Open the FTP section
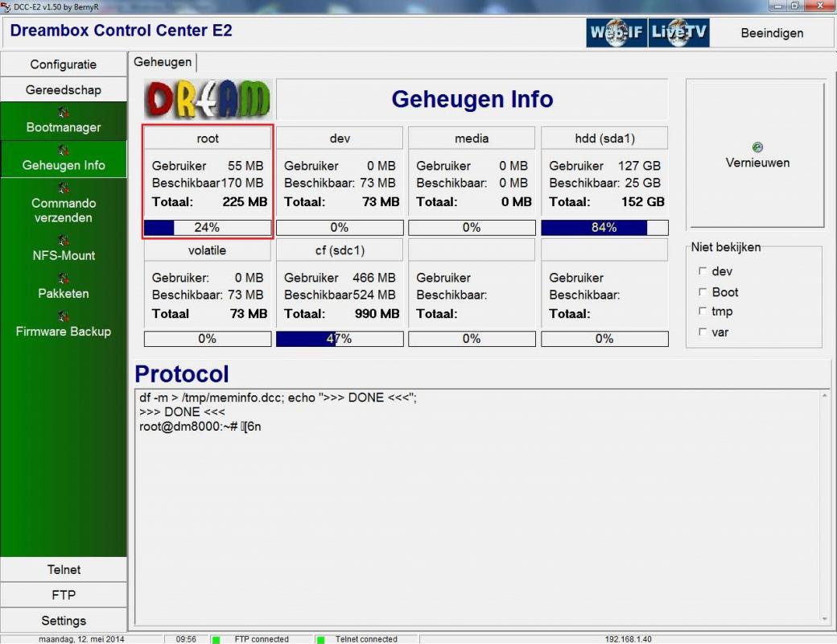The height and width of the screenshot is (644, 837). pyautogui.click(x=64, y=595)
